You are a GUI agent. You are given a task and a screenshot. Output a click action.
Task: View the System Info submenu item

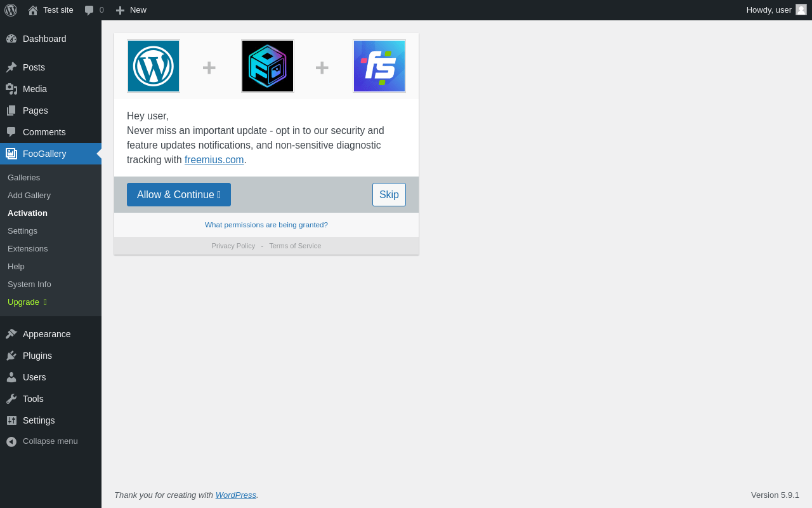[51, 284]
